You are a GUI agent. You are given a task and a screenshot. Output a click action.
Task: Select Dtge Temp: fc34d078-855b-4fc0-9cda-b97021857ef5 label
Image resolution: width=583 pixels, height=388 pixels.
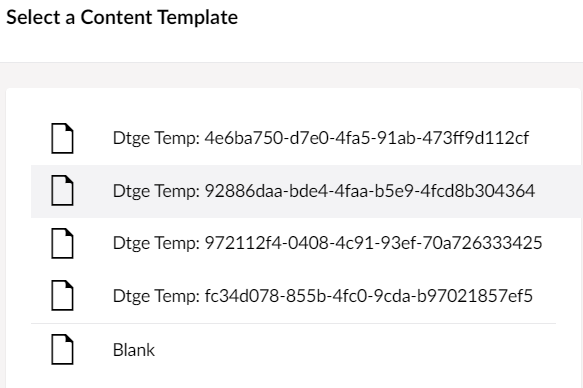point(322,296)
